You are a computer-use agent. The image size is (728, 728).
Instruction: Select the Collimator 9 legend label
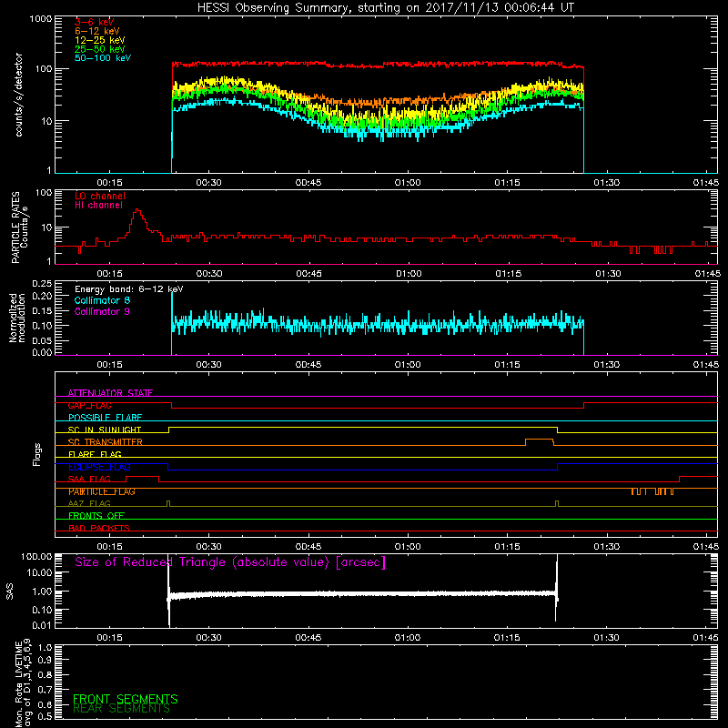pos(102,311)
